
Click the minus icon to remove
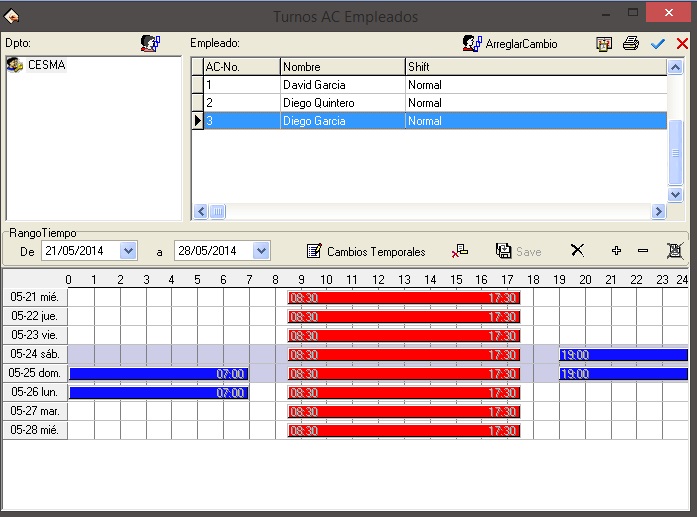pyautogui.click(x=642, y=251)
